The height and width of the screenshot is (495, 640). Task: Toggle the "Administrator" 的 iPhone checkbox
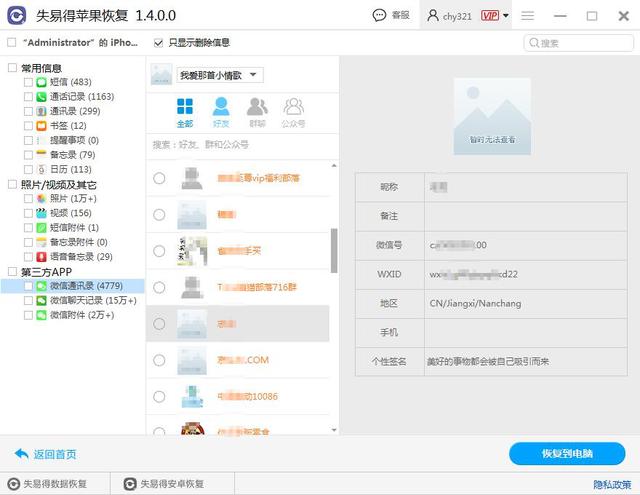click(12, 42)
